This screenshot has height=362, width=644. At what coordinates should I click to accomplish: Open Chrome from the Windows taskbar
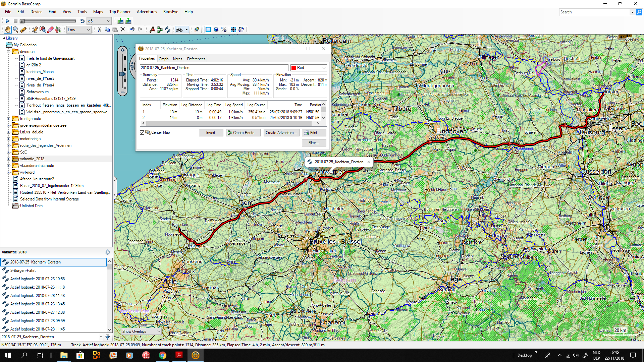162,355
